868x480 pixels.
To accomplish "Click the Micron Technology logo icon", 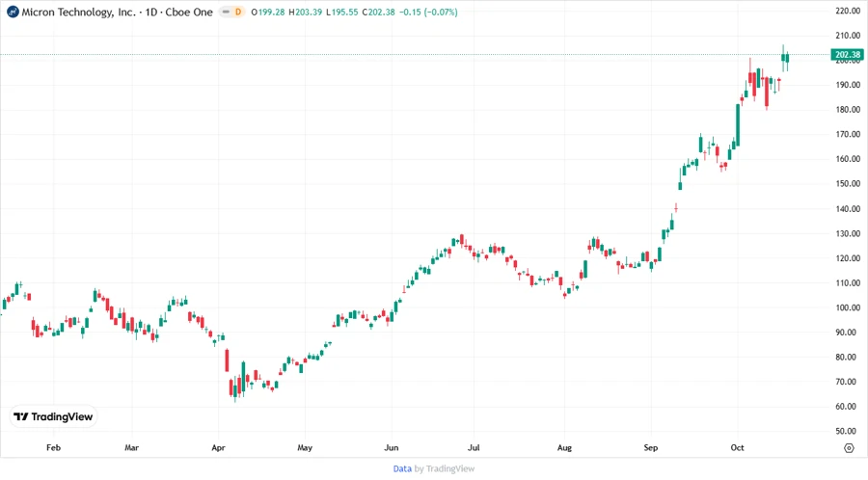I will 13,12.
